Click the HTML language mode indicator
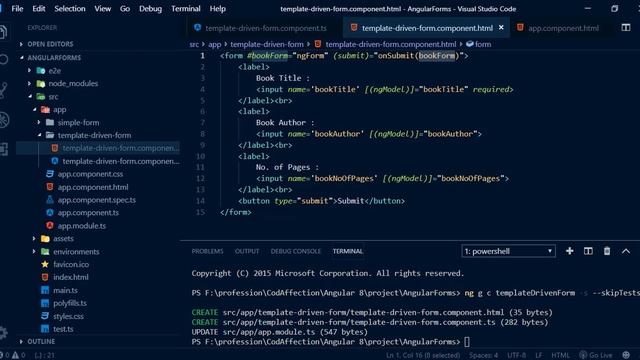 click(x=560, y=355)
